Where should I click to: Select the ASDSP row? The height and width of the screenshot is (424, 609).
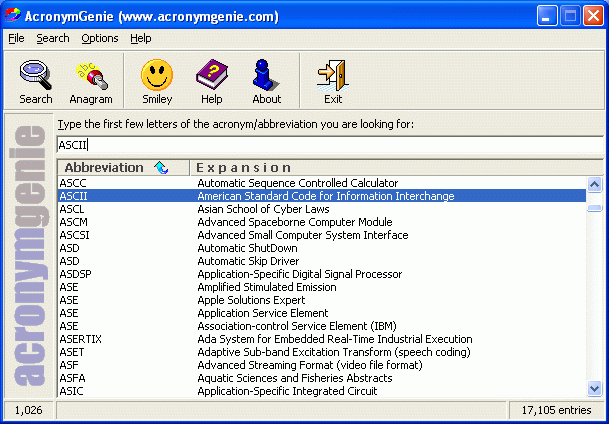point(322,274)
